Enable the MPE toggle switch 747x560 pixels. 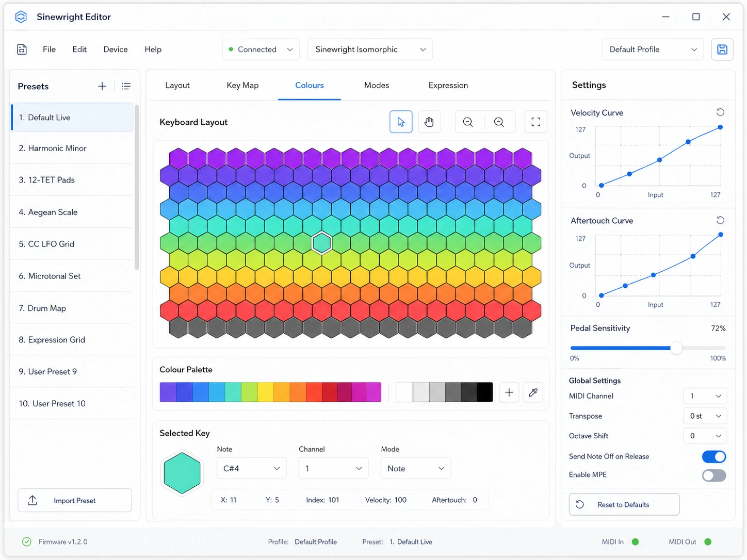tap(714, 475)
